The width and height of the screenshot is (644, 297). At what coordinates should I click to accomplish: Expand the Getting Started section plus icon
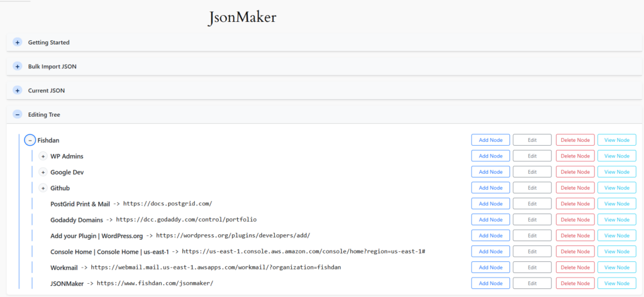pos(18,43)
